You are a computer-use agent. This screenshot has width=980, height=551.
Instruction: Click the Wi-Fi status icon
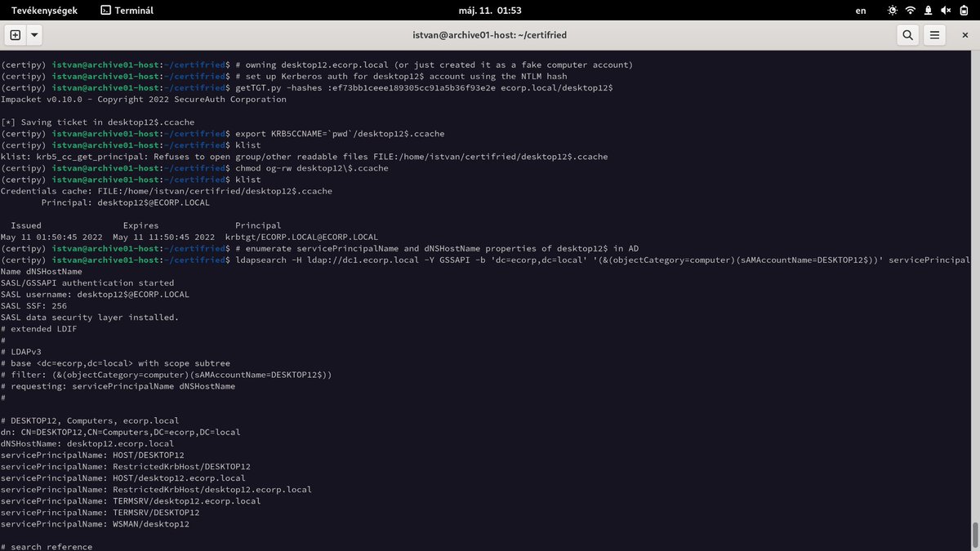(911, 11)
